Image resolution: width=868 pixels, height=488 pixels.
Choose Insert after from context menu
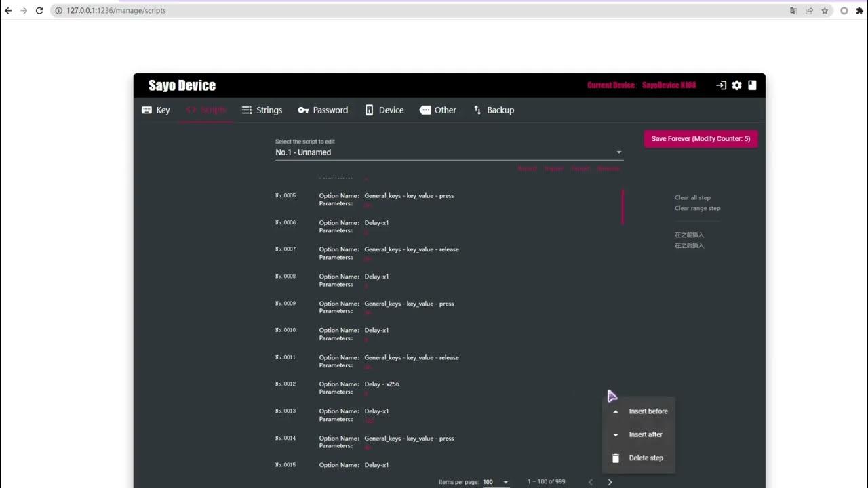(x=638, y=434)
